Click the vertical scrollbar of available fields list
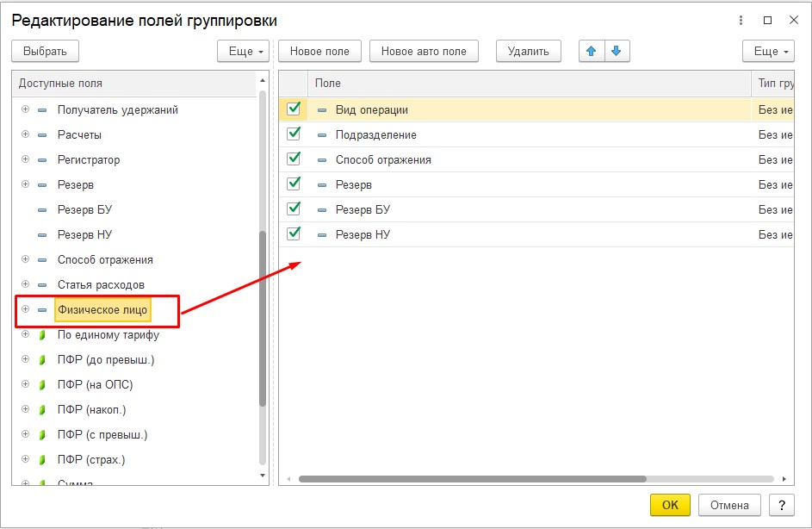 [x=263, y=318]
